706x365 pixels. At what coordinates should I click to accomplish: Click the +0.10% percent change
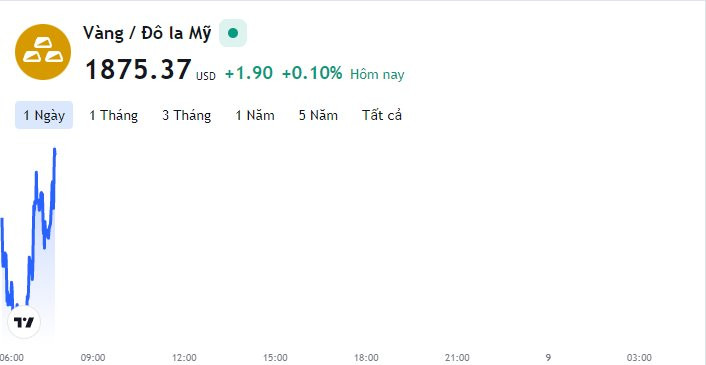click(312, 73)
